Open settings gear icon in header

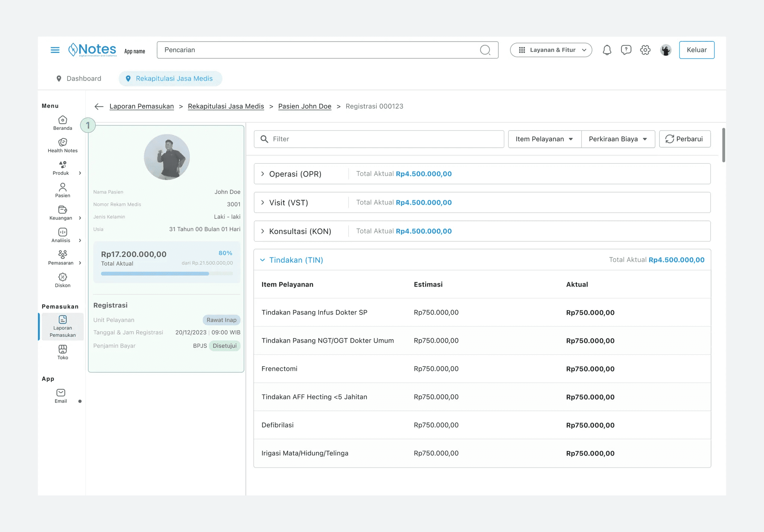point(645,50)
